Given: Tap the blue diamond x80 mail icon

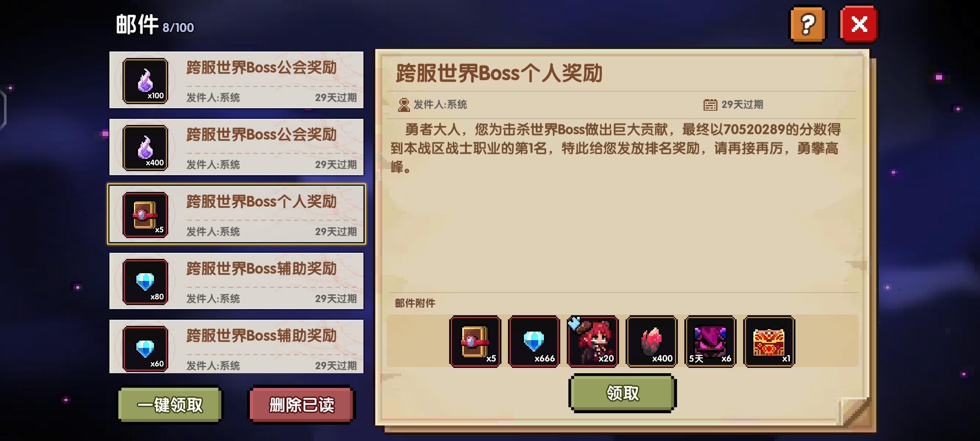Looking at the screenshot, I should click(x=145, y=282).
